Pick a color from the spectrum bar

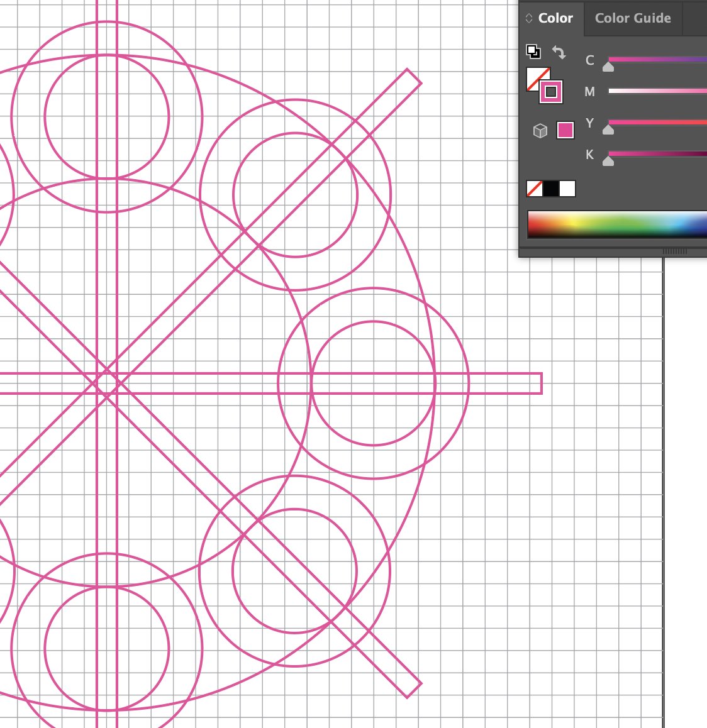617,224
